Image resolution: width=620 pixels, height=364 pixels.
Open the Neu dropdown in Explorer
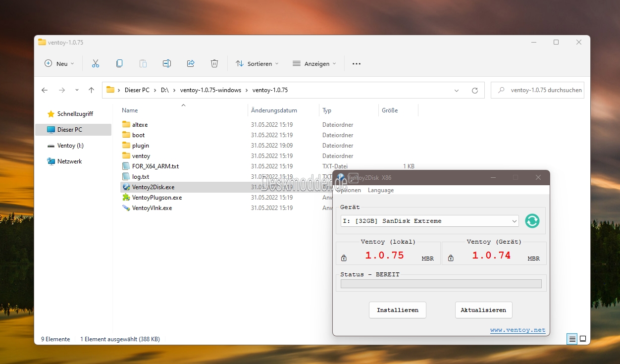(x=59, y=63)
